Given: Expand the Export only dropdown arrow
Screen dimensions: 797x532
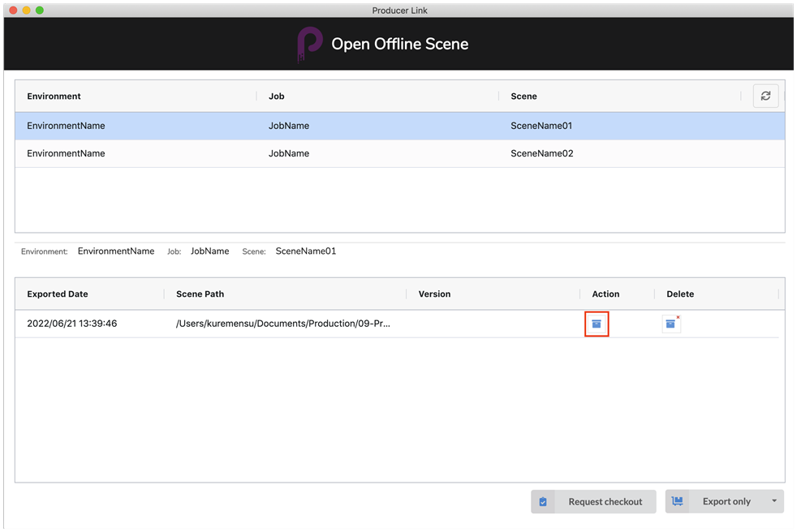Looking at the screenshot, I should (774, 501).
